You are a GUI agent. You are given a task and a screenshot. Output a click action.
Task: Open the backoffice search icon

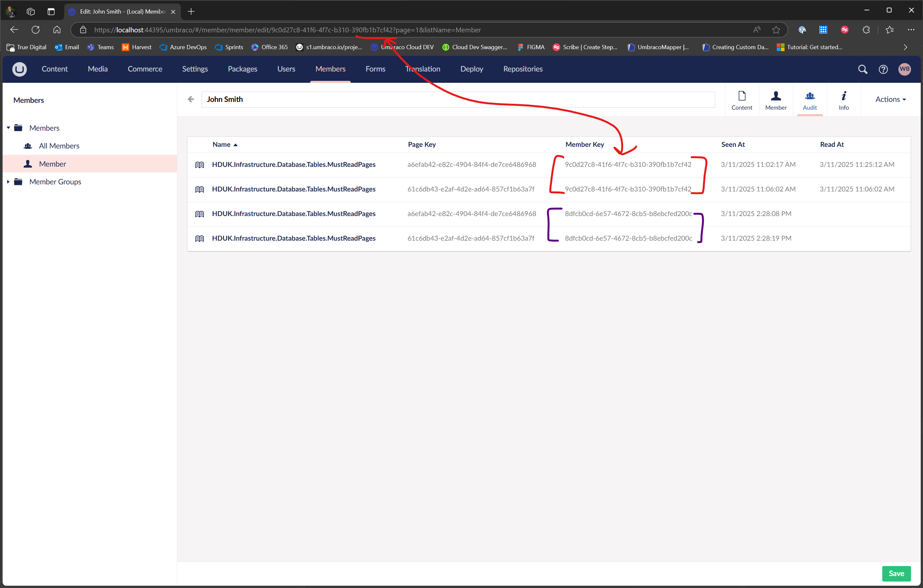[x=863, y=69]
